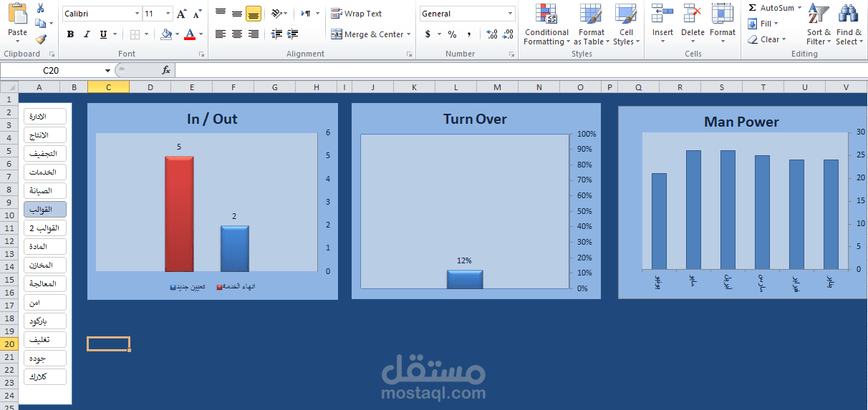The width and height of the screenshot is (868, 410).
Task: Increase font size with Grow Font
Action: (x=182, y=14)
